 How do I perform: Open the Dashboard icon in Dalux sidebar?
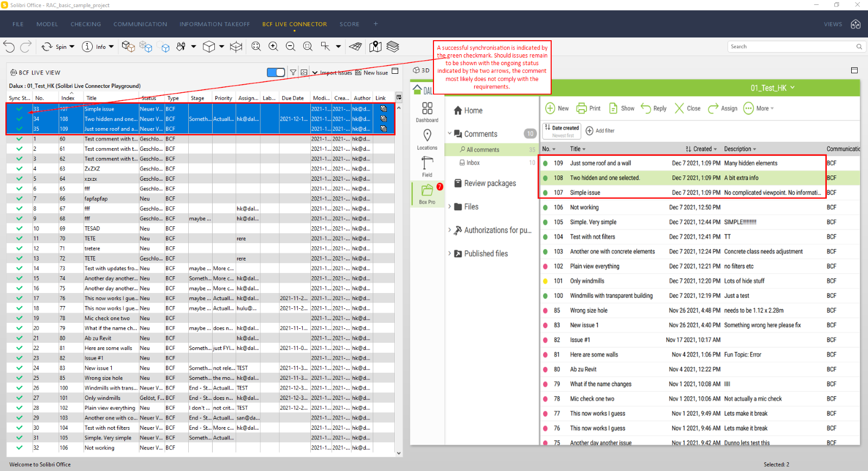coord(427,109)
